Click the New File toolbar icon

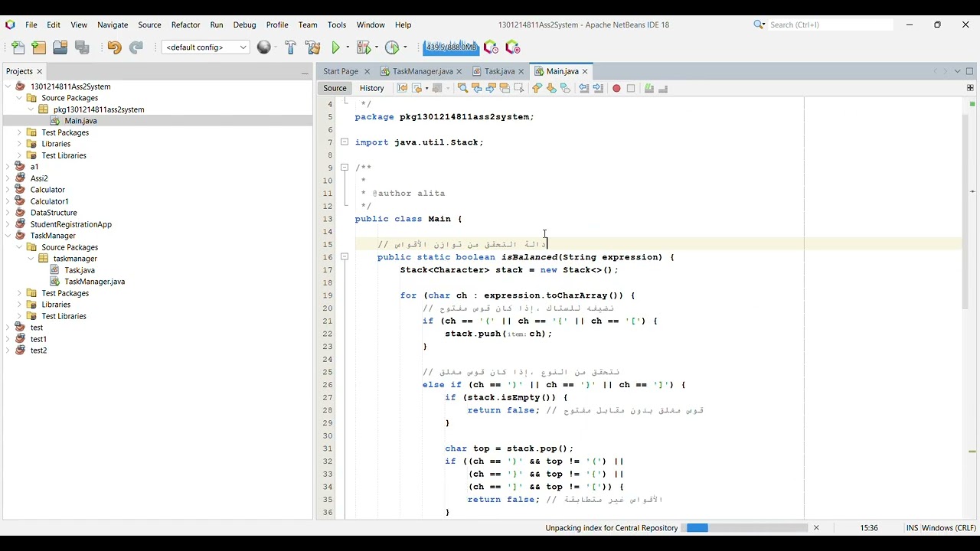(18, 47)
